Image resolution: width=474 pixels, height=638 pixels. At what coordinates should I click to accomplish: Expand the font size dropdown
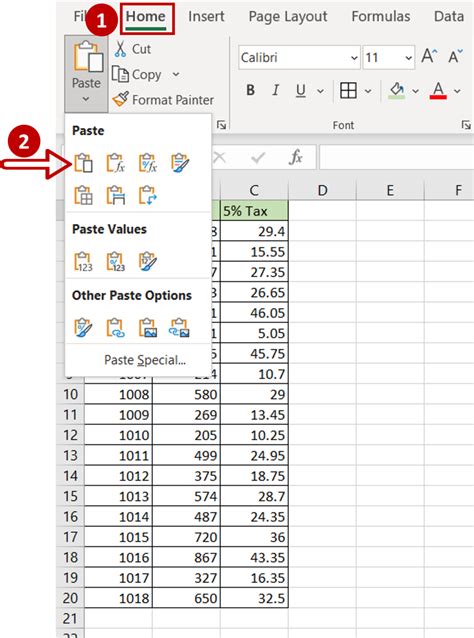coord(408,58)
